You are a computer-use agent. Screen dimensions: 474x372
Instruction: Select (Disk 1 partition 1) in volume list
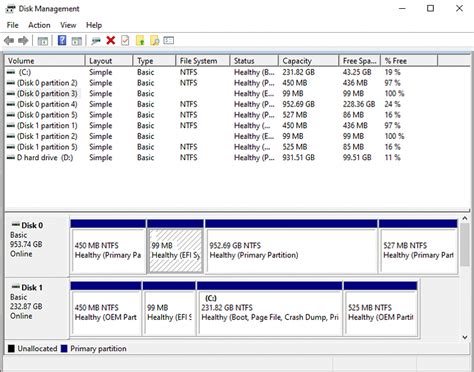click(222, 125)
